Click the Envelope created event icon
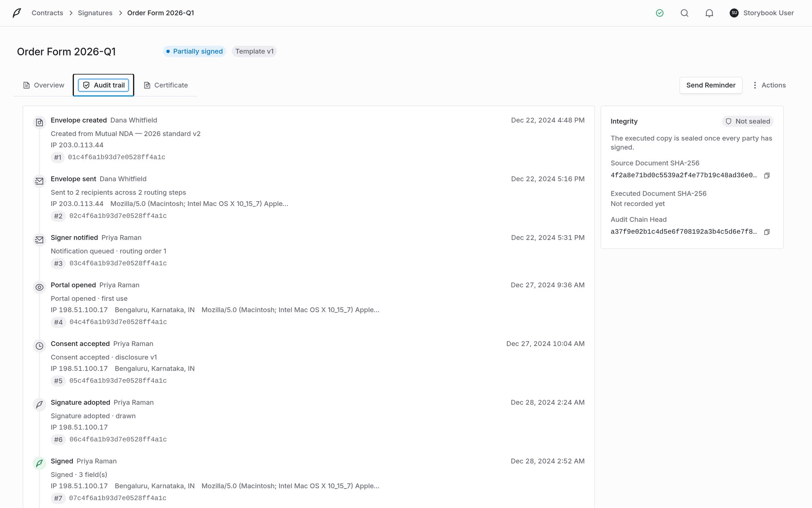The image size is (812, 508). (39, 123)
